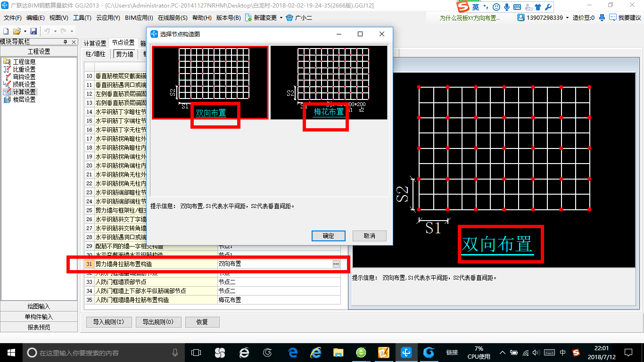Click the Save floppy-disk toolbar icon
The width and height of the screenshot is (644, 362).
click(x=33, y=31)
